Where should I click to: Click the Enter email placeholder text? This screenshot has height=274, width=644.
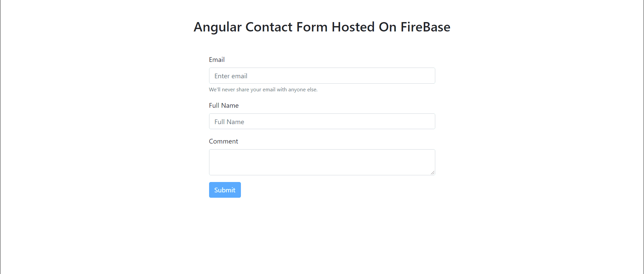tap(231, 76)
